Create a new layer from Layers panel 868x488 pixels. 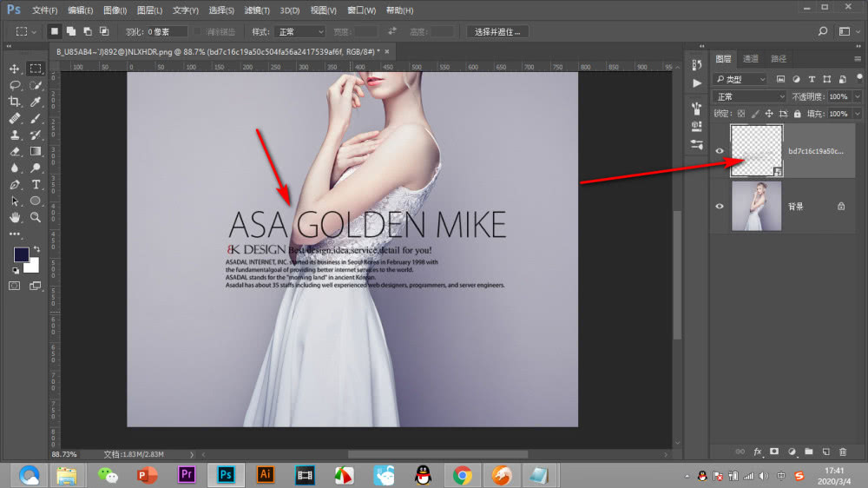pyautogui.click(x=825, y=452)
